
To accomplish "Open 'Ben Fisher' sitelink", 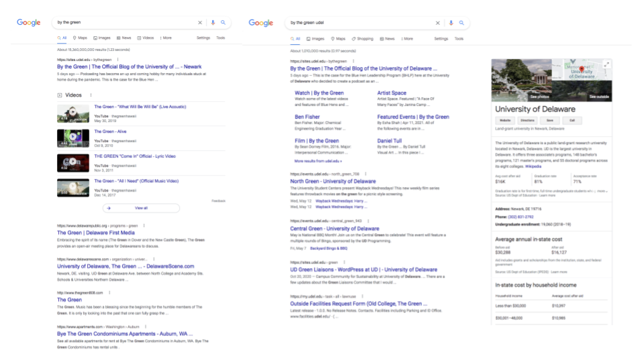I will pos(307,117).
